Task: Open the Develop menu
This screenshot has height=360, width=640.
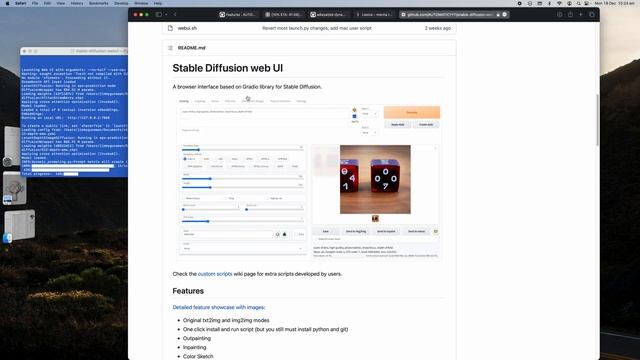Action: (x=121, y=3)
